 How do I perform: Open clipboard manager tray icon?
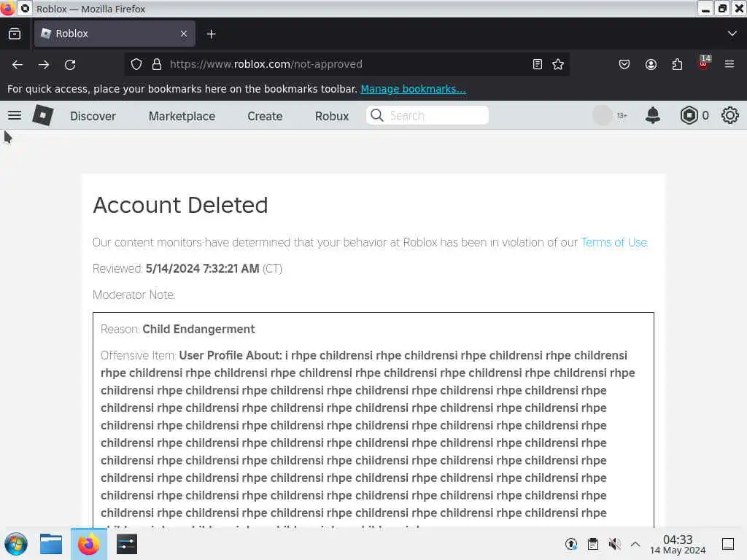pyautogui.click(x=592, y=544)
